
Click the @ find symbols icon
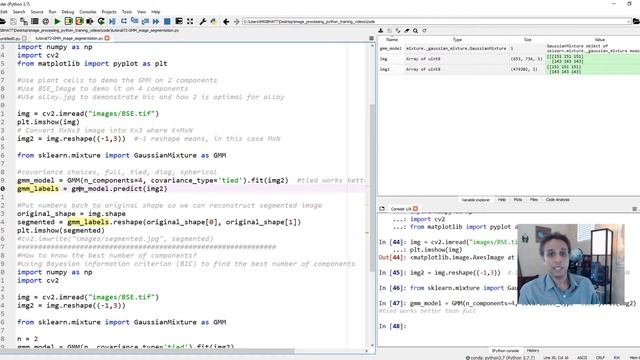pos(46,21)
